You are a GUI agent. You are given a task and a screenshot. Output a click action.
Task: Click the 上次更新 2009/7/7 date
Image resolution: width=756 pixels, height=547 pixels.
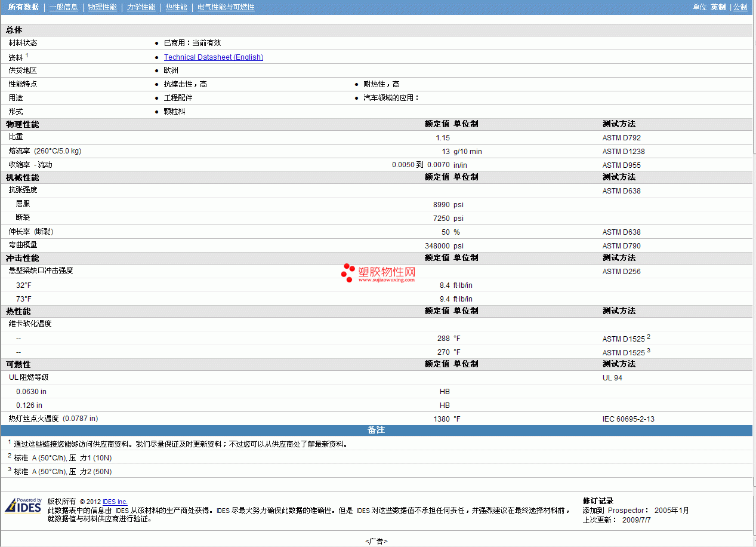tap(617, 520)
